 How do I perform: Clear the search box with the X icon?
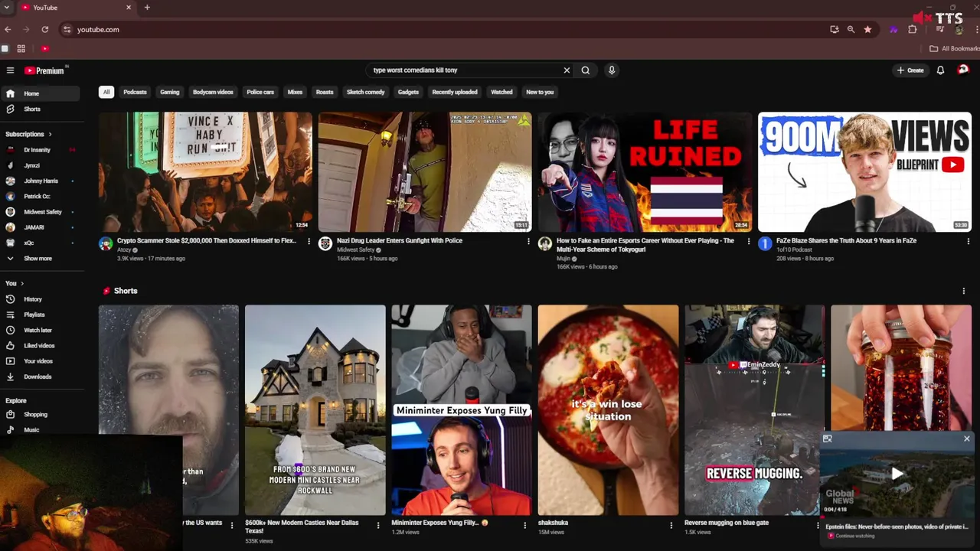click(x=567, y=70)
